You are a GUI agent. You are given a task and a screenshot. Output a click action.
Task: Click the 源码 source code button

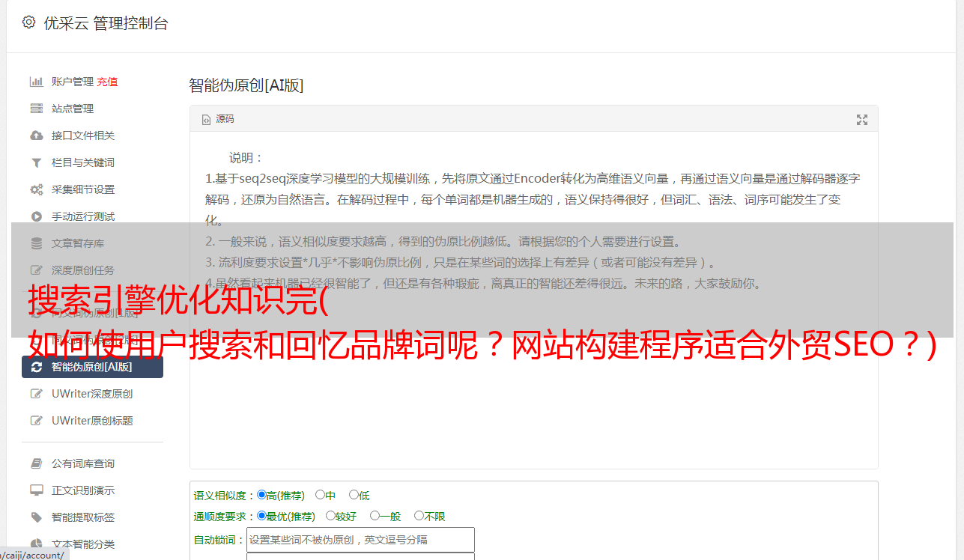point(218,119)
